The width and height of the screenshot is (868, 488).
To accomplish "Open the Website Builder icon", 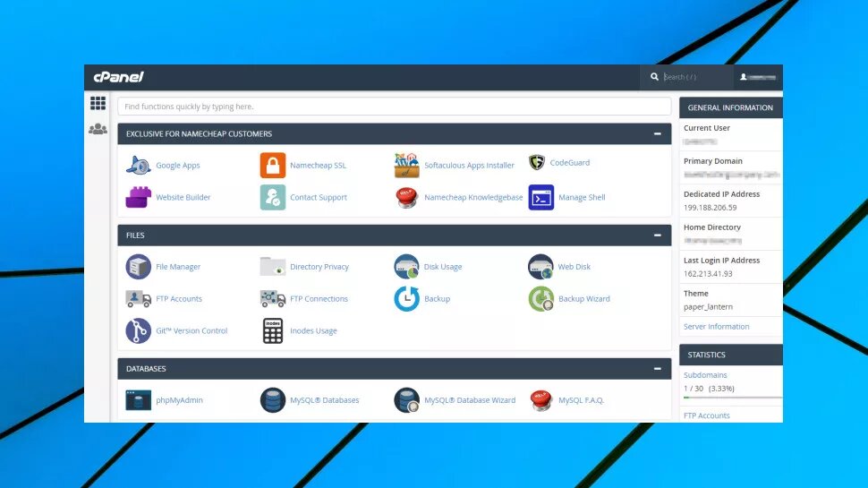I will tap(139, 197).
